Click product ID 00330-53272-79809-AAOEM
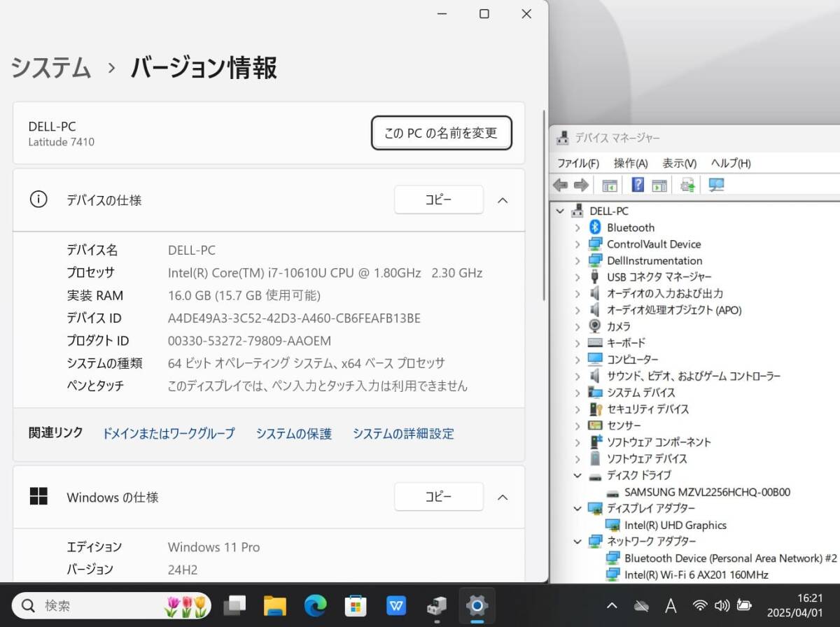Viewport: 840px width, 627px height. click(250, 341)
